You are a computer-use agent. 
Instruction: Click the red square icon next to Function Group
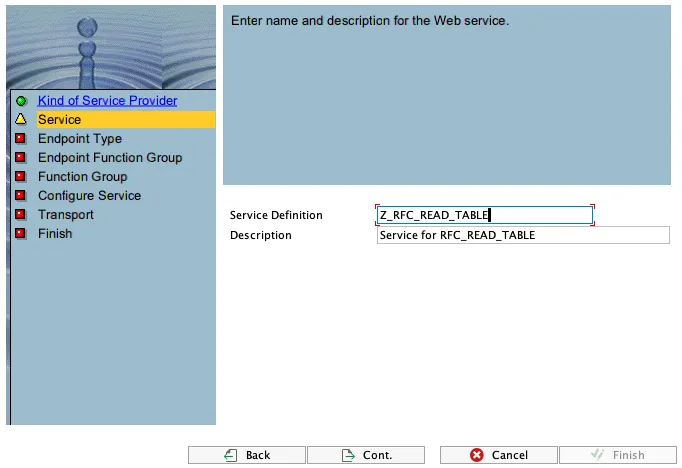(20, 176)
